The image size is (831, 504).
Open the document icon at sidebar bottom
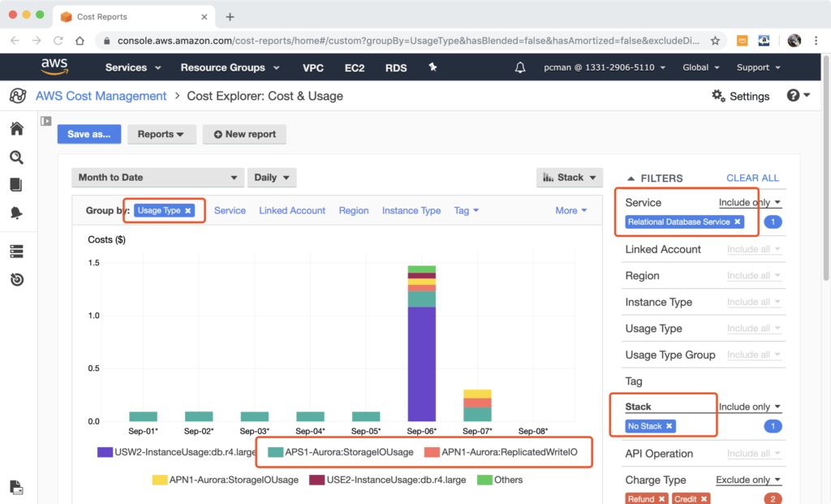(x=16, y=487)
